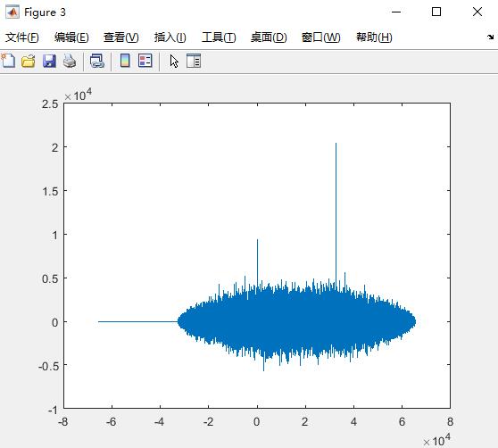The image size is (498, 448).
Task: Open the 文件(F) menu
Action: [22, 37]
